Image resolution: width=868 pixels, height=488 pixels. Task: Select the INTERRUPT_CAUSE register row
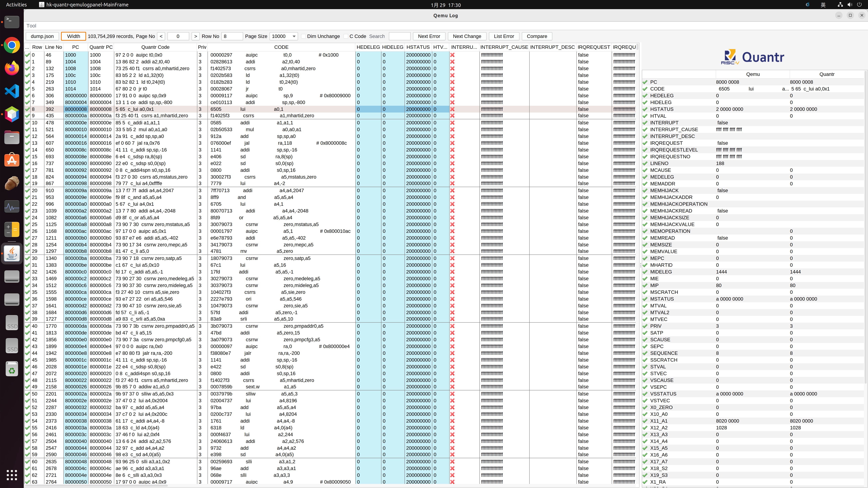point(753,130)
